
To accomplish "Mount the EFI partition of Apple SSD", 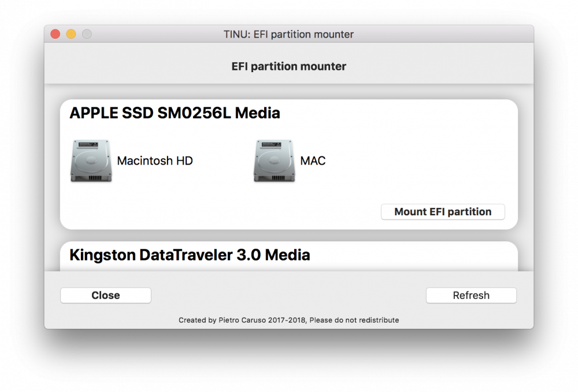I will click(443, 212).
